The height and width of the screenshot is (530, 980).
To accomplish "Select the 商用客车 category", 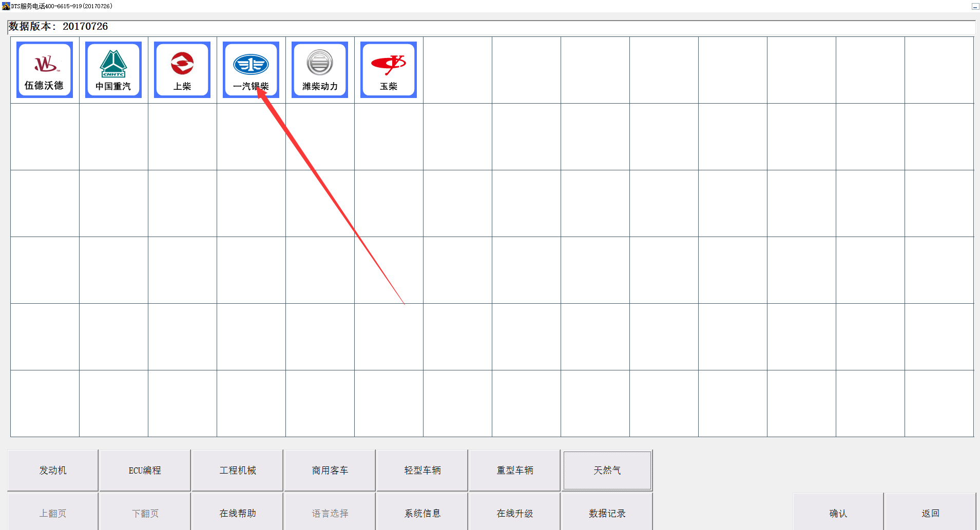I will pos(330,470).
